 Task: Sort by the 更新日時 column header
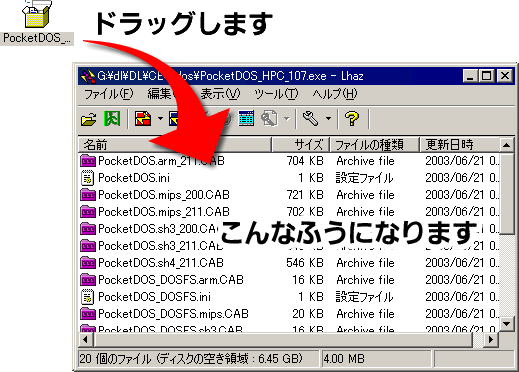(x=459, y=145)
